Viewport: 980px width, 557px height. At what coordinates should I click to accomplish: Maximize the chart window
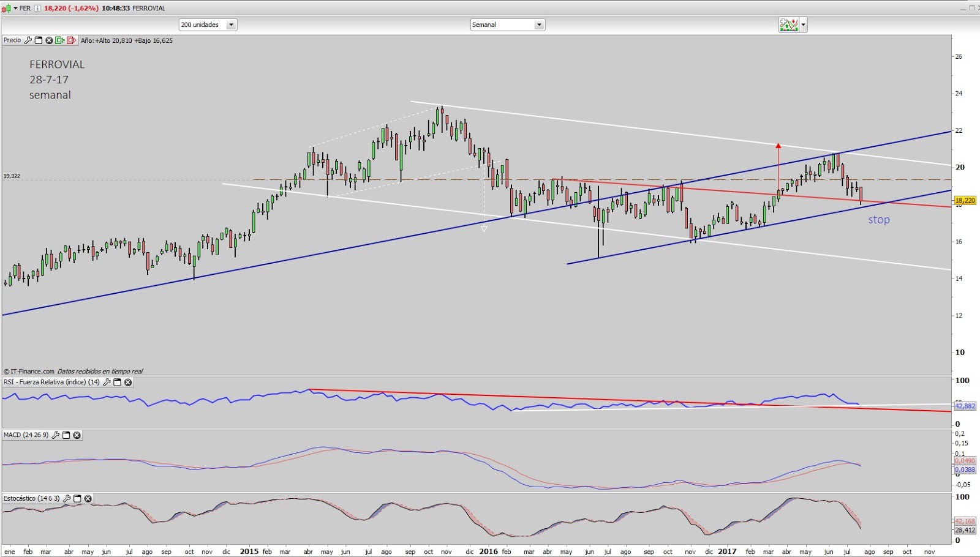pos(971,8)
